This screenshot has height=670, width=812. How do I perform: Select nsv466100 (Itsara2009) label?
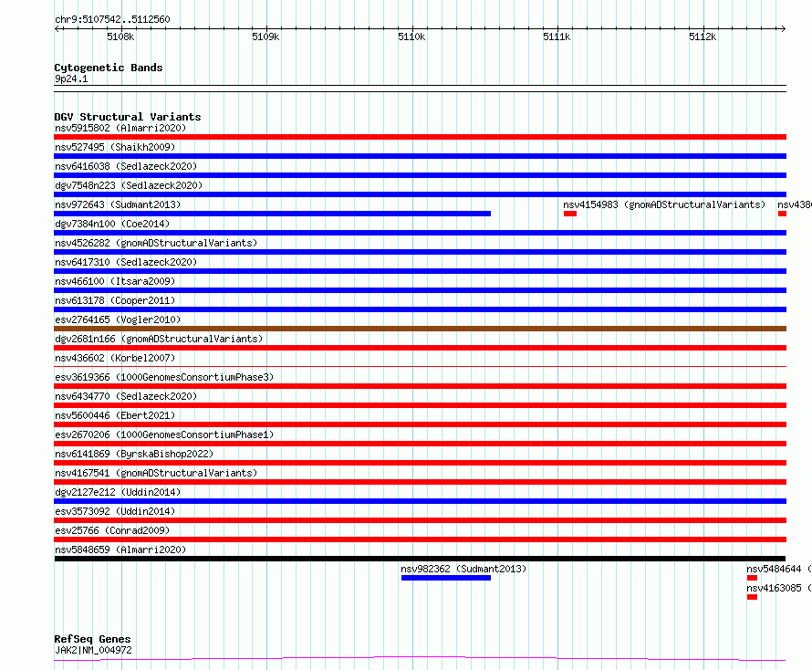[115, 281]
